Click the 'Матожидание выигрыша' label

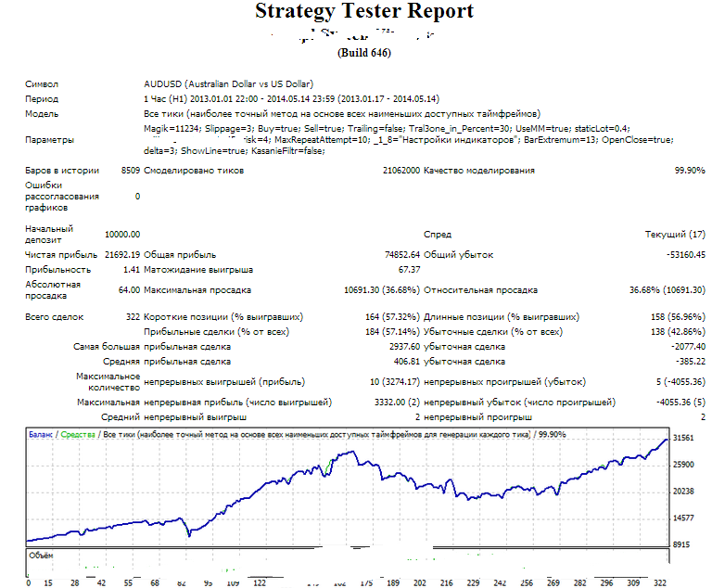coord(198,270)
